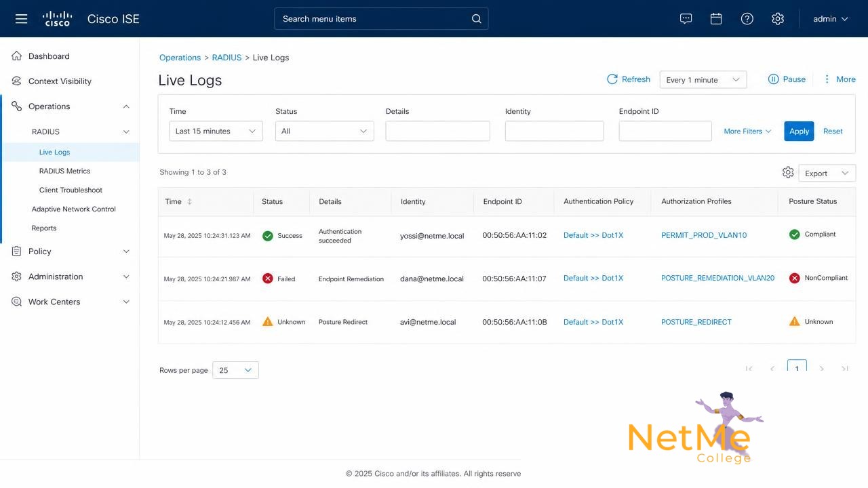Open the Export dropdown
The height and width of the screenshot is (488, 868).
coord(827,174)
